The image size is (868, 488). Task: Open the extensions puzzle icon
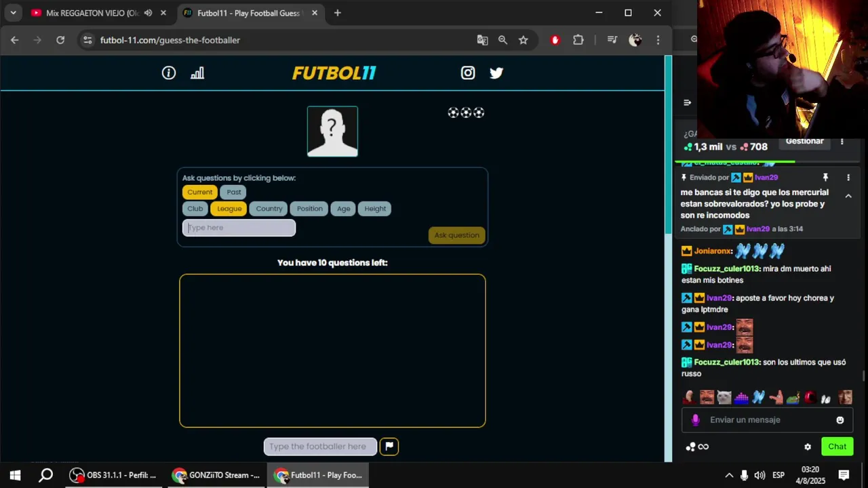click(x=578, y=40)
